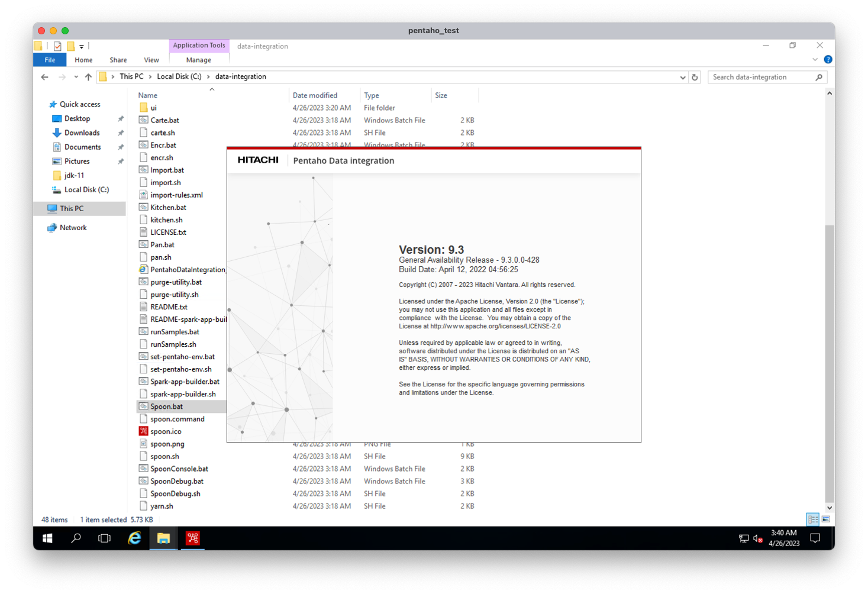Click the Application Tools contextual tab header
Screen dimensions: 868x594
pyautogui.click(x=199, y=46)
